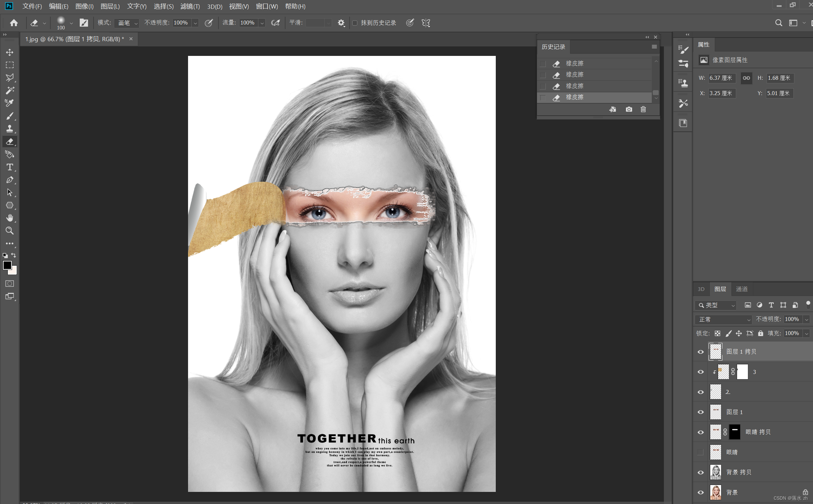Viewport: 813px width, 504px height.
Task: Select the Clone Stamp tool
Action: pos(10,129)
